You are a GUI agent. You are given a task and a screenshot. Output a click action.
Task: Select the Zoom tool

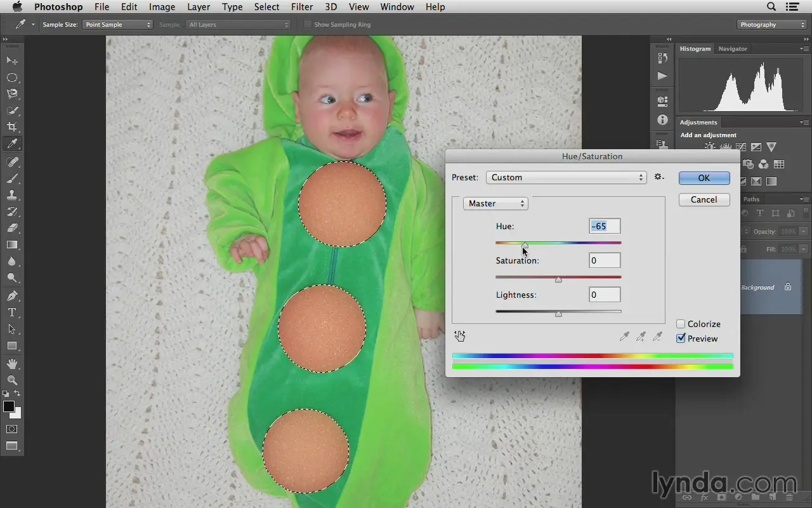12,380
